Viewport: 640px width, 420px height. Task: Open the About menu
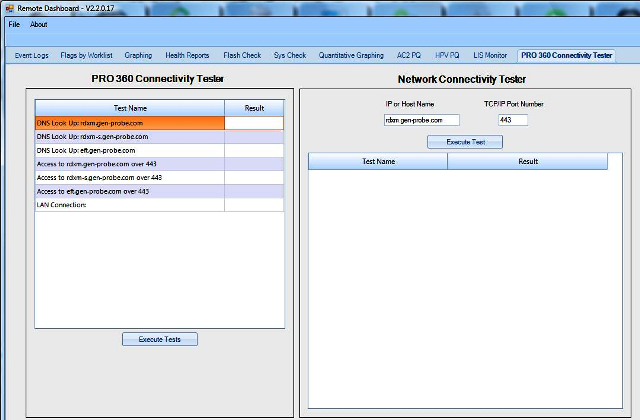click(x=38, y=24)
